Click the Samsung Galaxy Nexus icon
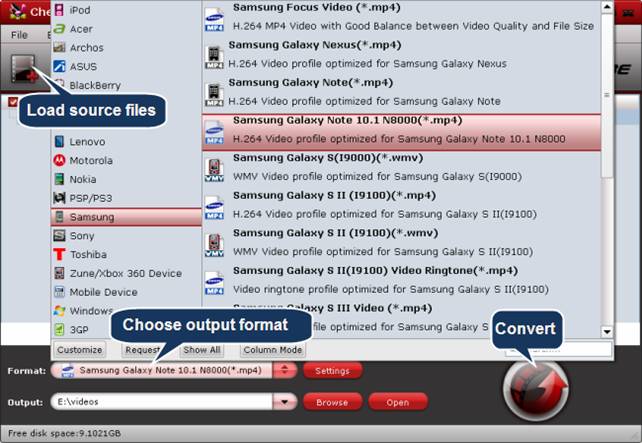 point(214,57)
